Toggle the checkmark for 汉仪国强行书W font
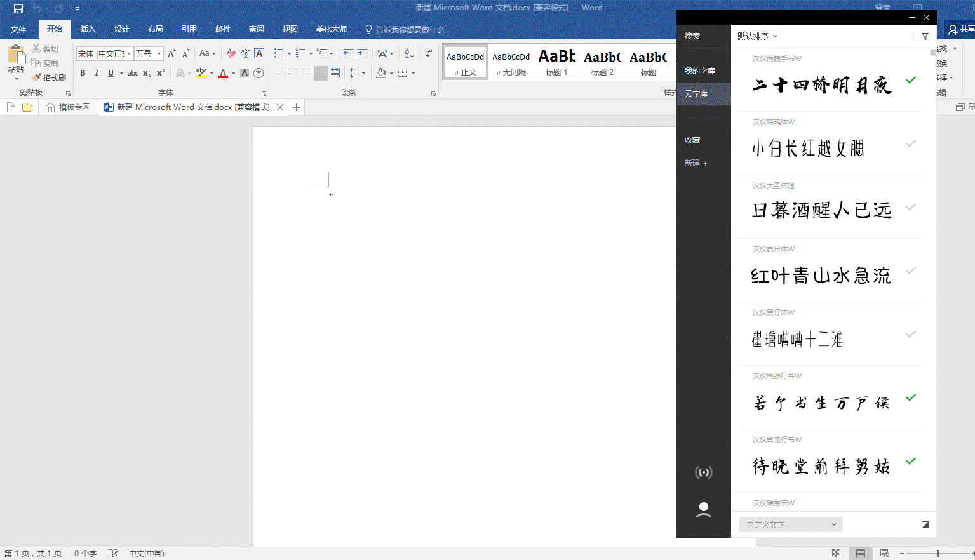The width and height of the screenshot is (975, 560). point(911,397)
